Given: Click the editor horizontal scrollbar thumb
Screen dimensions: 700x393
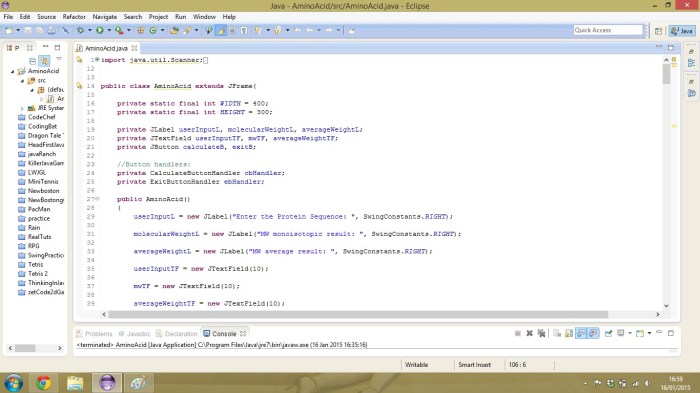Looking at the screenshot, I should coord(358,314).
